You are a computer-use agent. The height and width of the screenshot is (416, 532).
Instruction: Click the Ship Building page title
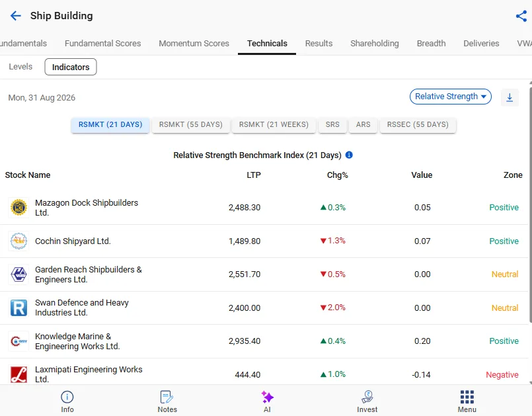coord(61,16)
